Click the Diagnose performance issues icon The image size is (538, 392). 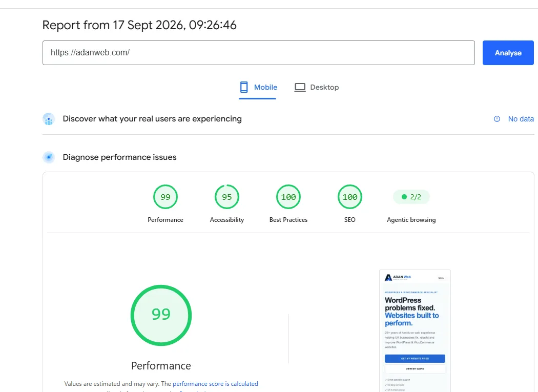click(49, 157)
